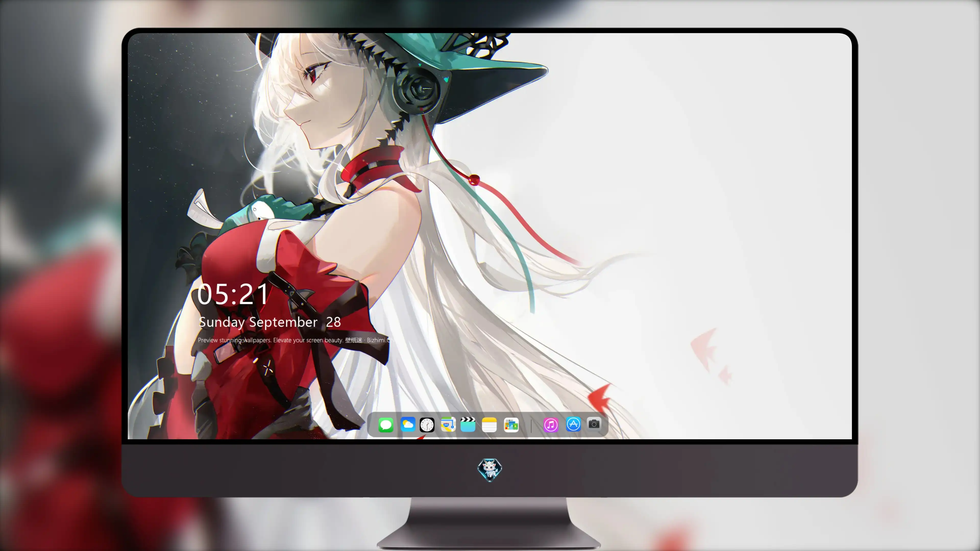This screenshot has width=980, height=551.
Task: Launch the pink iTunes Store music icon
Action: tap(551, 425)
